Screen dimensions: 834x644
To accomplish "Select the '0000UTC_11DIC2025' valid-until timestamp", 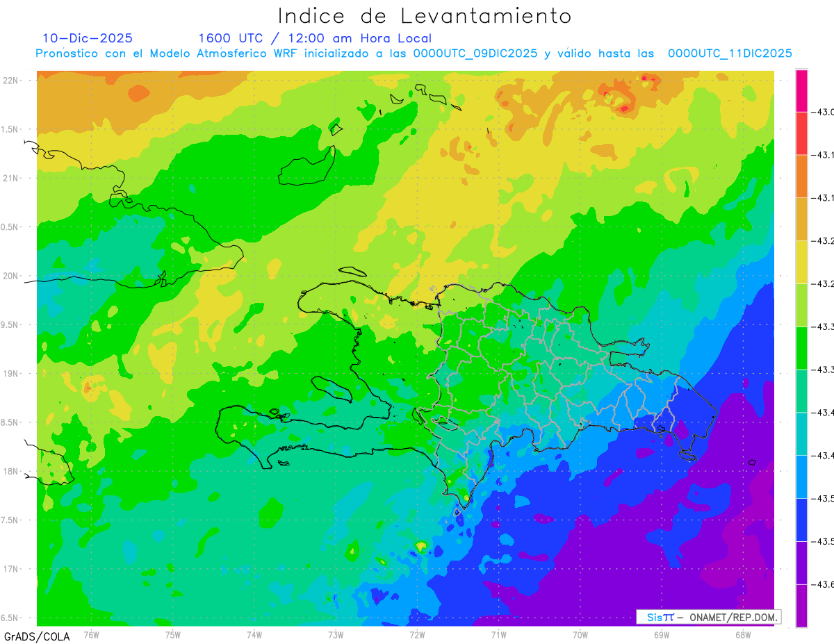I will (730, 53).
